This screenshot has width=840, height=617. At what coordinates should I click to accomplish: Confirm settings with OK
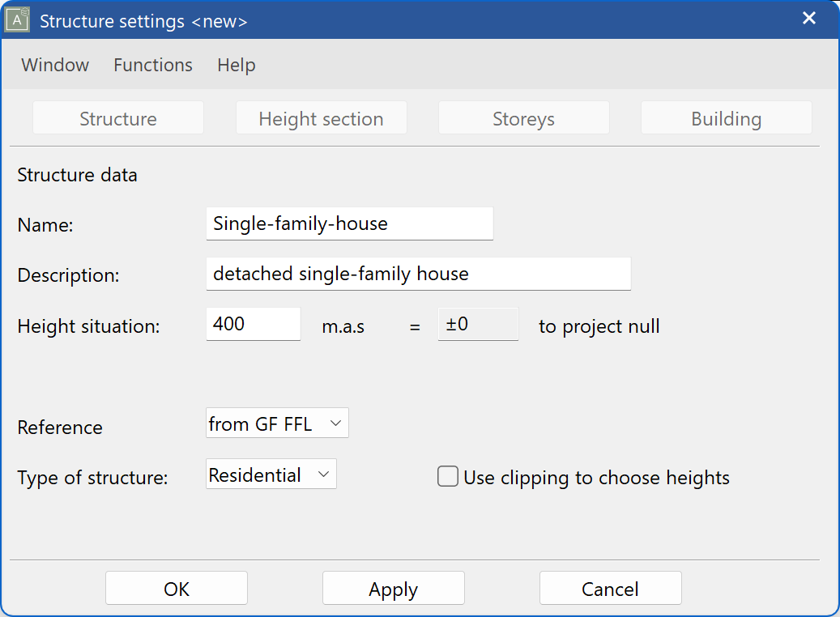[x=176, y=588]
